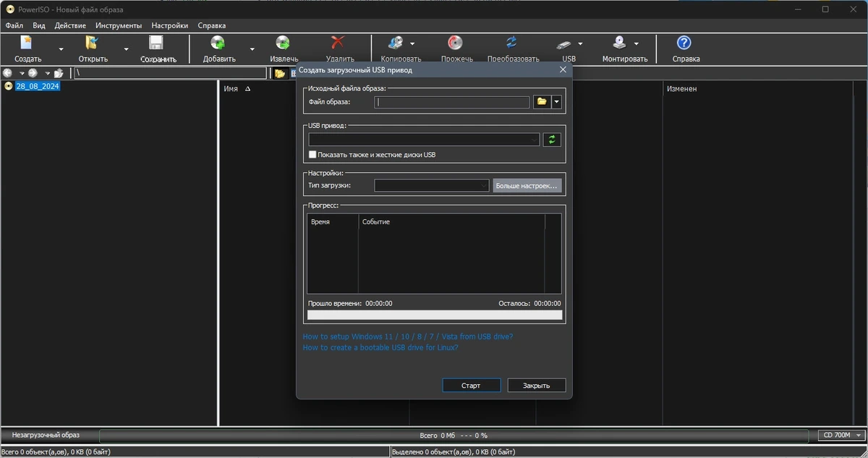Open the CD 700M media size dropdown
868x458 pixels.
click(841, 436)
